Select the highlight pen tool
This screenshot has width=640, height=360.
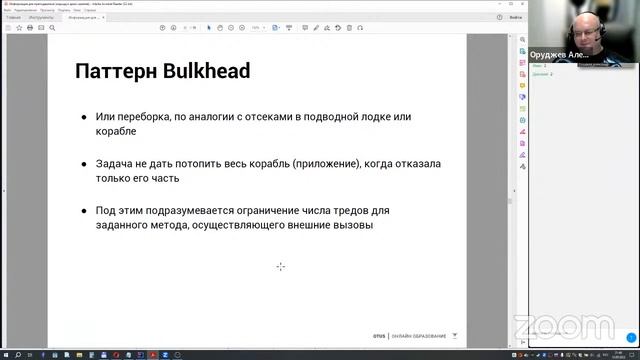click(x=316, y=28)
